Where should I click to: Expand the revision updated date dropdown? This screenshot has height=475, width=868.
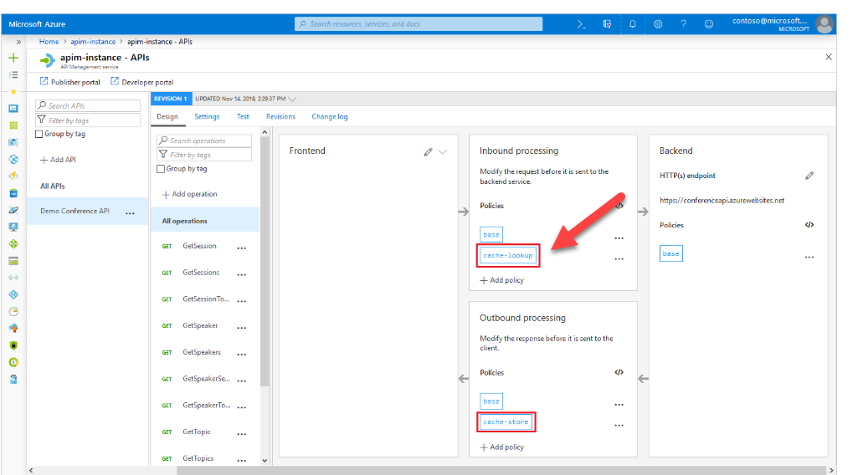coord(292,99)
